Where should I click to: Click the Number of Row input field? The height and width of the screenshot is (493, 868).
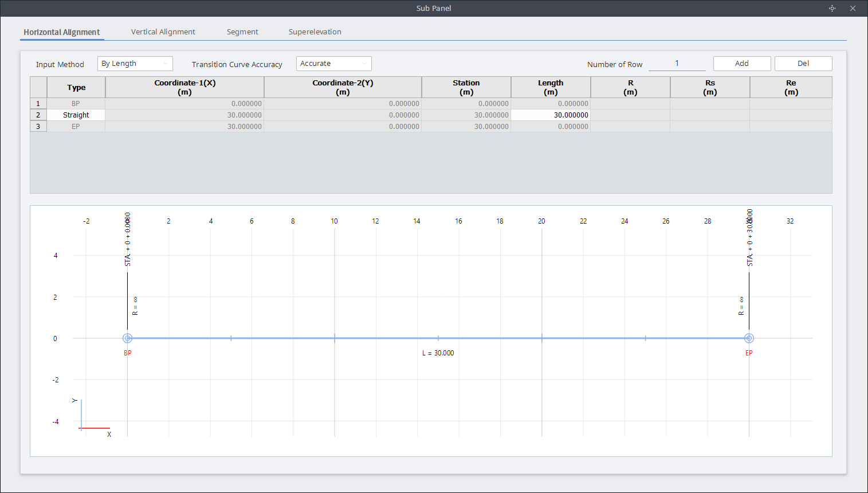tap(677, 64)
